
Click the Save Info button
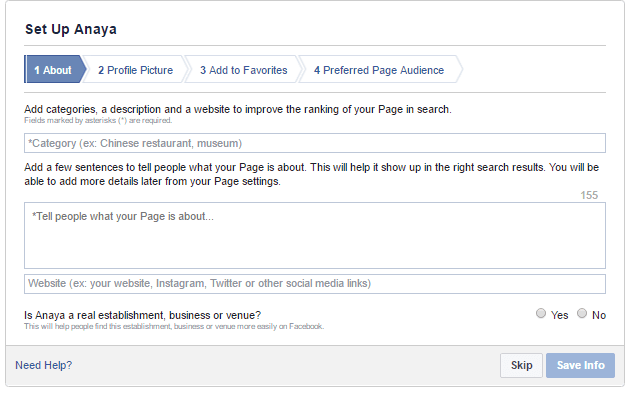pos(580,365)
